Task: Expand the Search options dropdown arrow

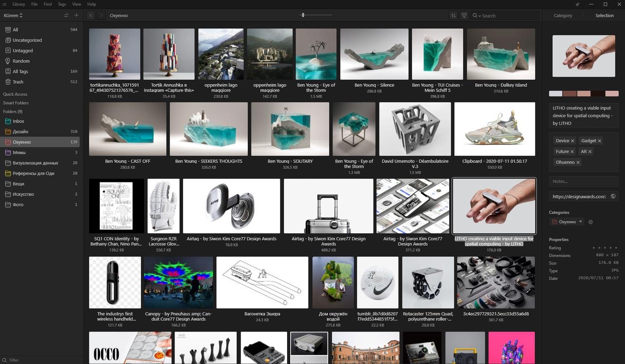Action: [479, 16]
